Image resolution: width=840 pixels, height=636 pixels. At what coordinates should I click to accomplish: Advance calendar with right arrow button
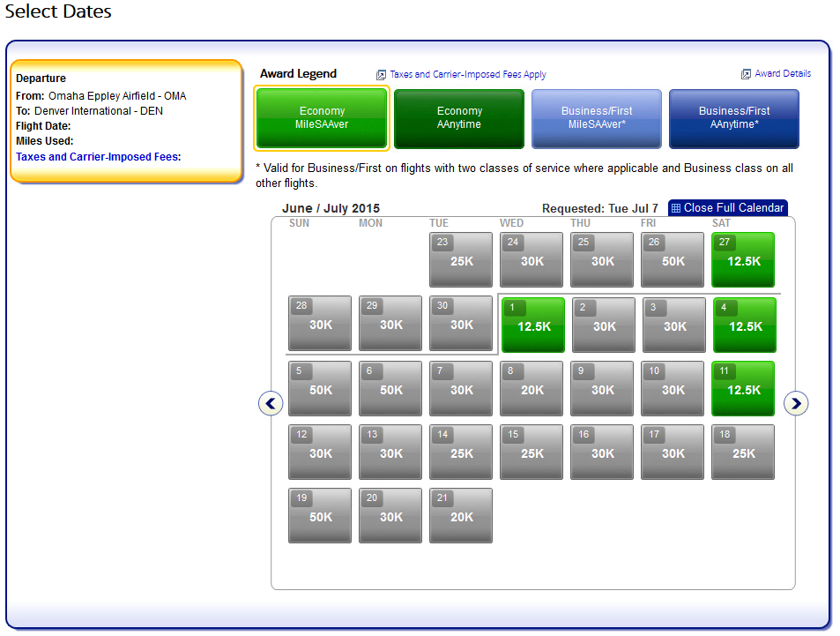point(796,404)
